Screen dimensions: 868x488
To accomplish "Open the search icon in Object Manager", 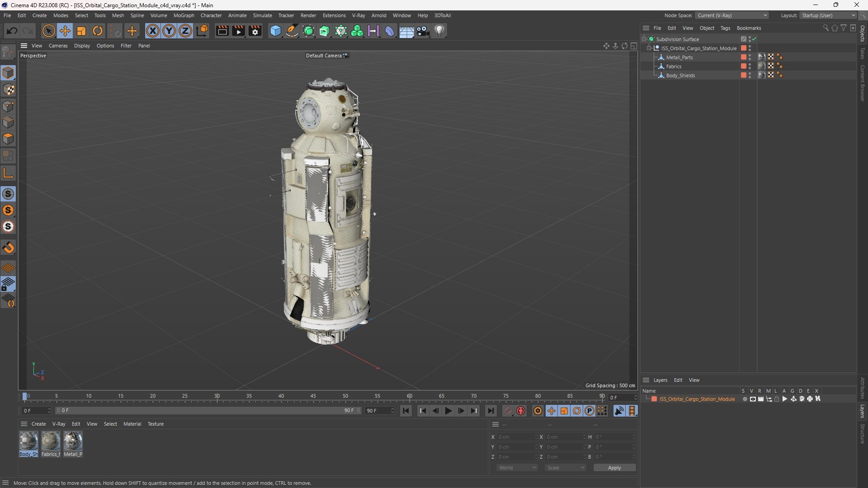I will (826, 28).
